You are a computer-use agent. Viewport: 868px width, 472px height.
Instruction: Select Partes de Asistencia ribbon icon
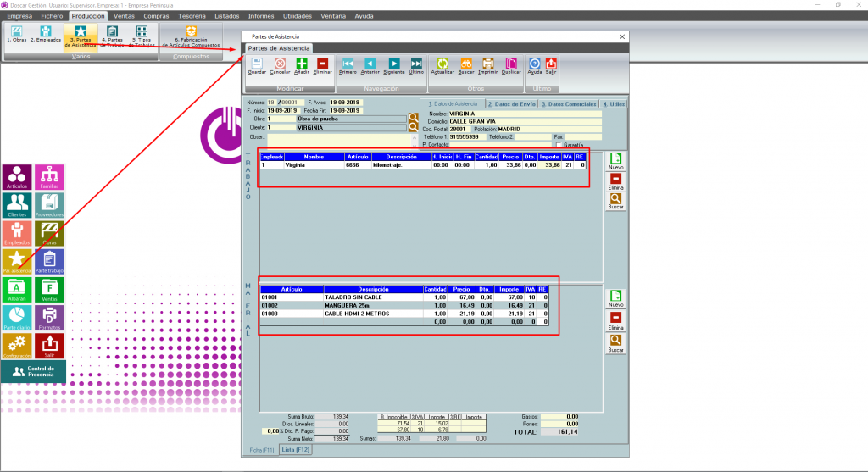(81, 36)
